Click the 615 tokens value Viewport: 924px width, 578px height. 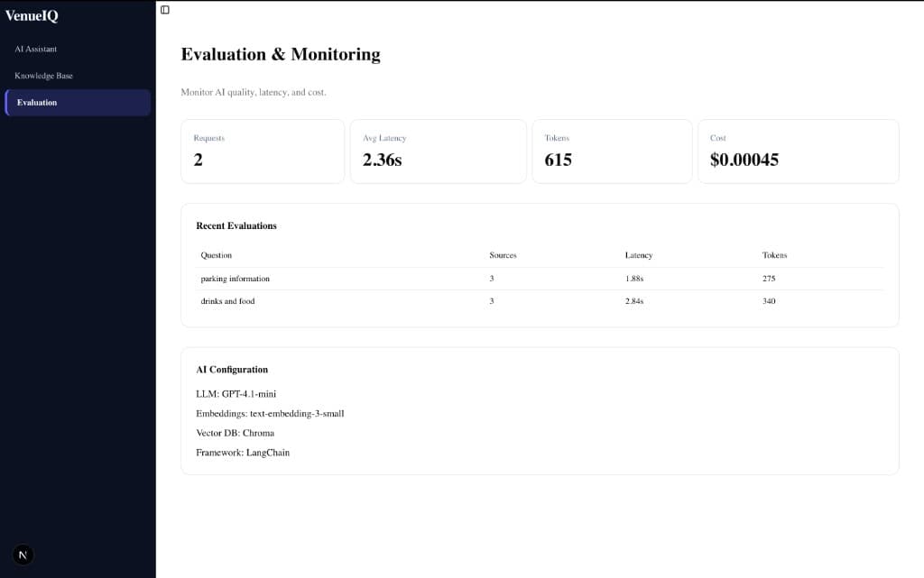pos(558,160)
